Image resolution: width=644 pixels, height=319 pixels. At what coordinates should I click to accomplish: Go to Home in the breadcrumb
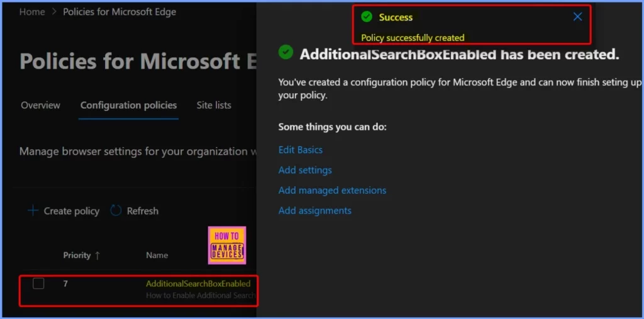(x=32, y=12)
